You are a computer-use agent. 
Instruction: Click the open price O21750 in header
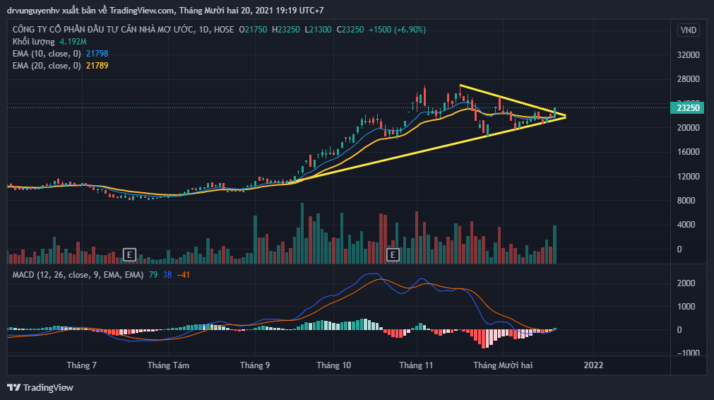(x=253, y=30)
